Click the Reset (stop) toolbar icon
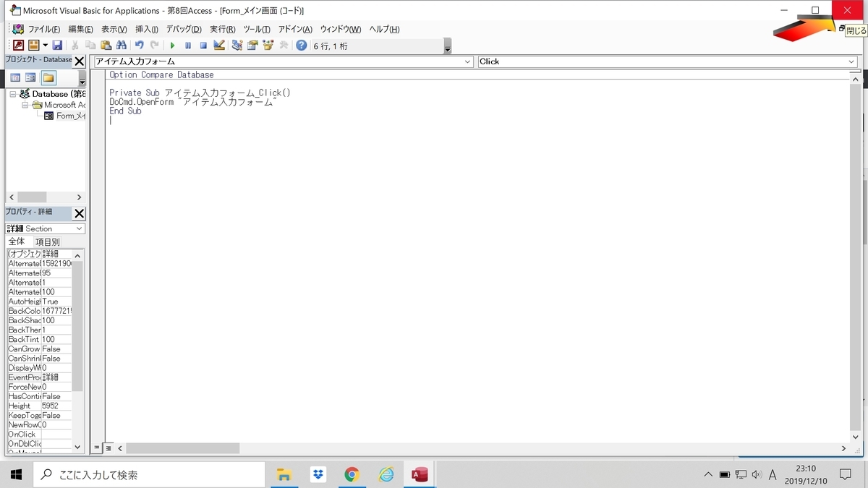 [x=203, y=45]
